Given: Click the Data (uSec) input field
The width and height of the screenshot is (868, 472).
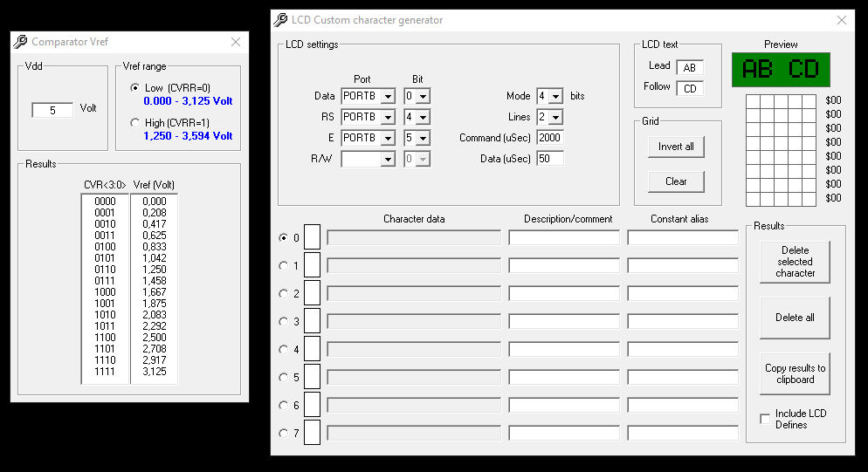Looking at the screenshot, I should pos(549,159).
